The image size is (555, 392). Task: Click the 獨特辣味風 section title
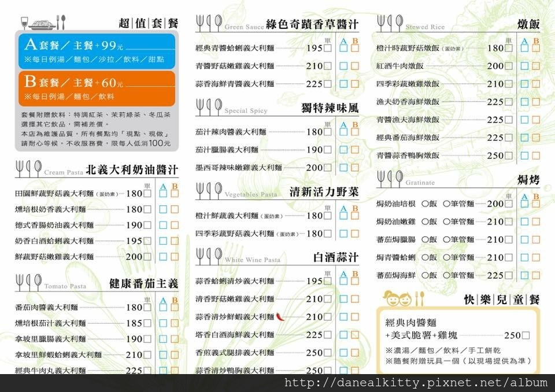[330, 108]
